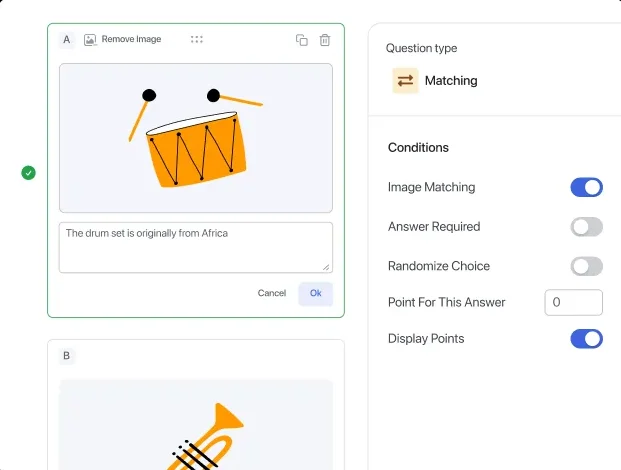Viewport: 621px width, 470px height.
Task: Click the green checkmark status icon
Action: pos(28,173)
